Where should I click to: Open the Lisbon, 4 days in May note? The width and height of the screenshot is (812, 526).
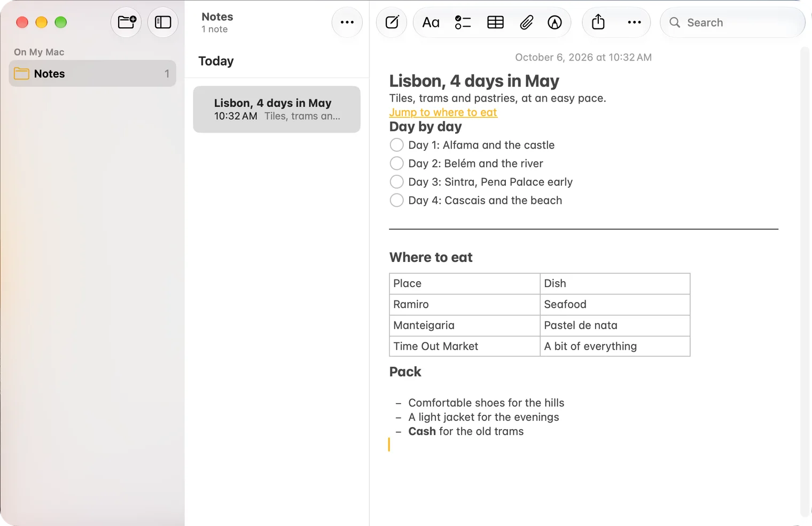pos(277,109)
